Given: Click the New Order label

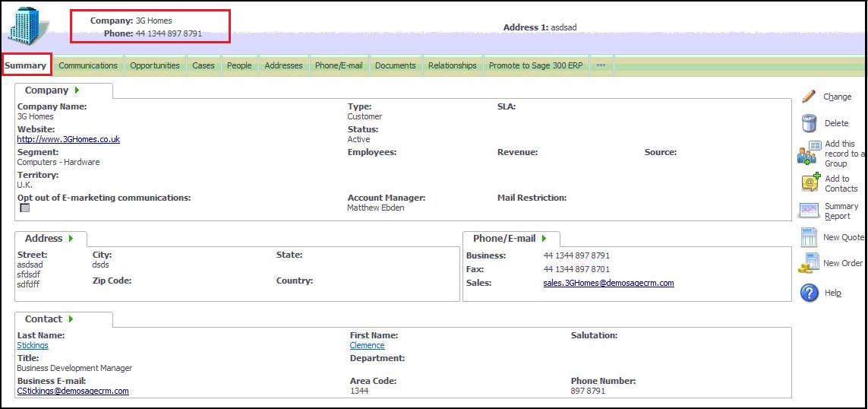Looking at the screenshot, I should pyautogui.click(x=842, y=263).
